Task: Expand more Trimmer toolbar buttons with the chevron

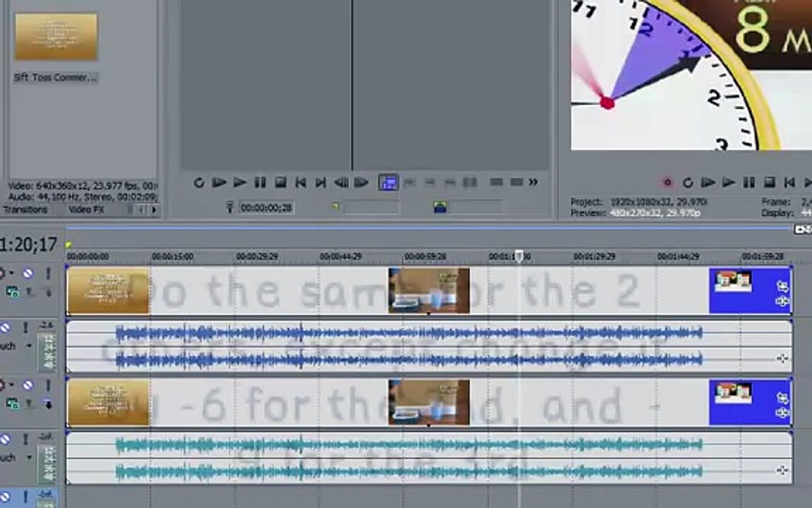Action: (x=533, y=182)
